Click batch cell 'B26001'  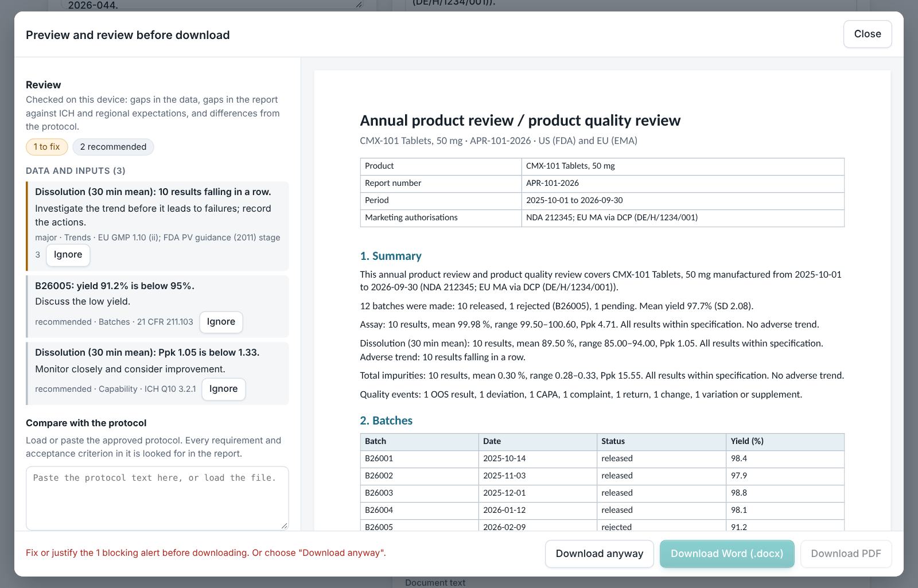419,459
